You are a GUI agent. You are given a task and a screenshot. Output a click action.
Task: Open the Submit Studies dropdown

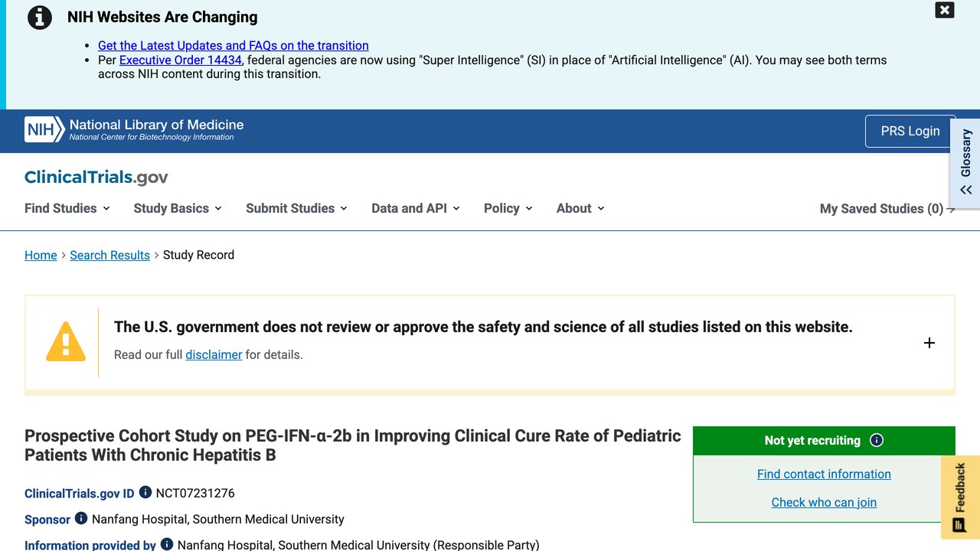[x=297, y=208]
